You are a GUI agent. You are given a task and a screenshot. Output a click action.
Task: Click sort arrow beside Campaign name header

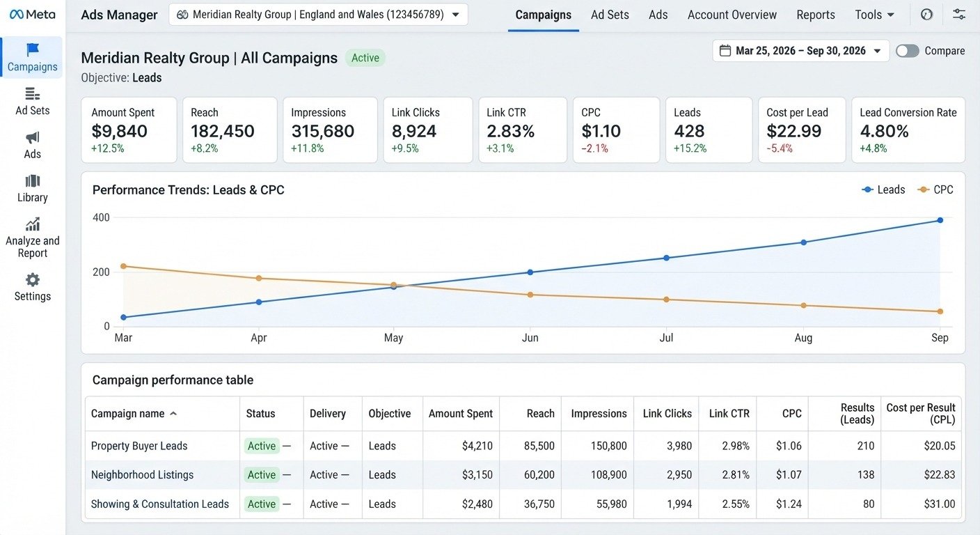tap(173, 414)
